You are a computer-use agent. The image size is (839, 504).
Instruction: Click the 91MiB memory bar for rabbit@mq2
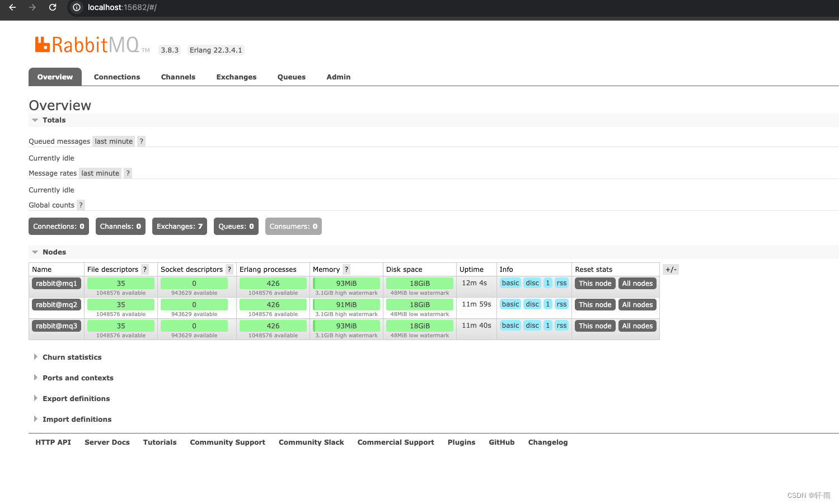pyautogui.click(x=346, y=305)
